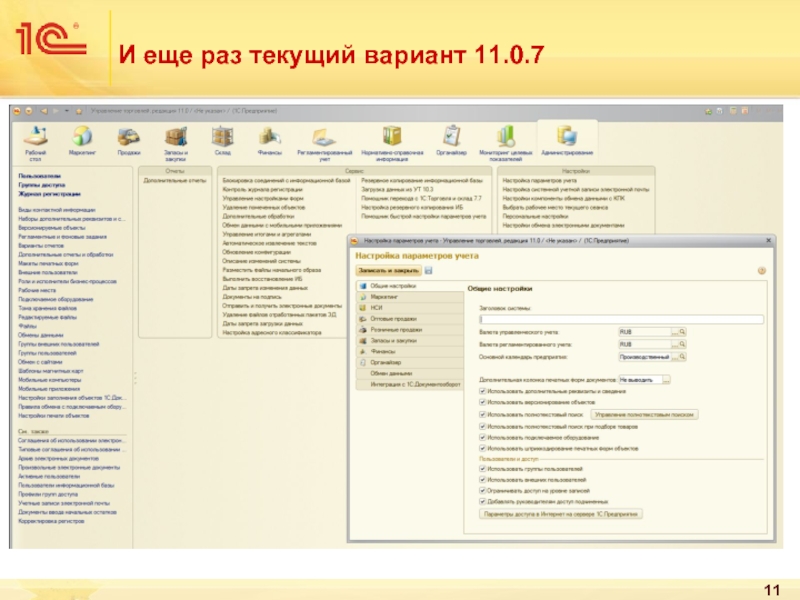Open the Рабочий стол section icon
The width and height of the screenshot is (800, 600).
[35, 136]
